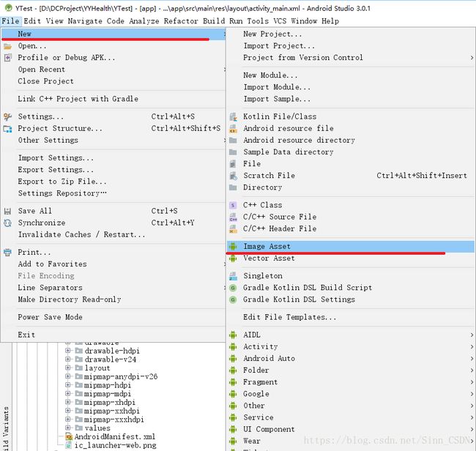Expand the mipmap-xxxhdpi folder node
Viewport: 476px width, 451px height.
[68, 419]
